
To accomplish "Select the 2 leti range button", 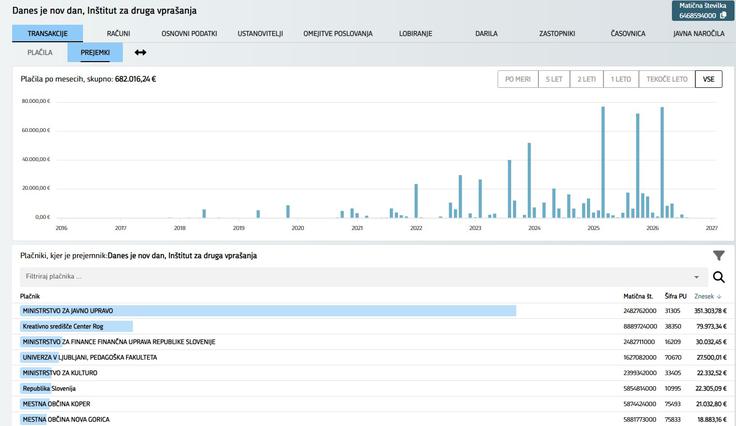I will (x=587, y=79).
